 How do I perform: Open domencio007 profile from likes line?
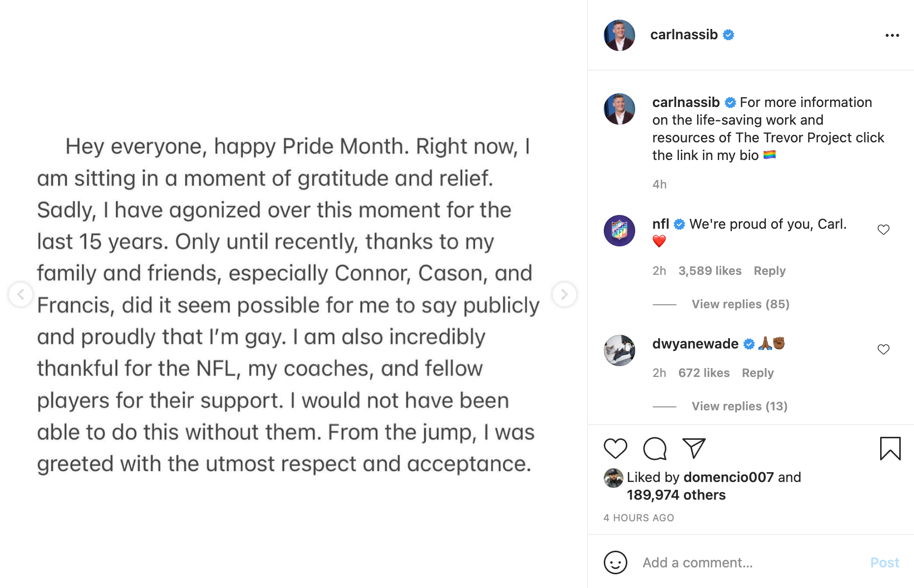[728, 477]
